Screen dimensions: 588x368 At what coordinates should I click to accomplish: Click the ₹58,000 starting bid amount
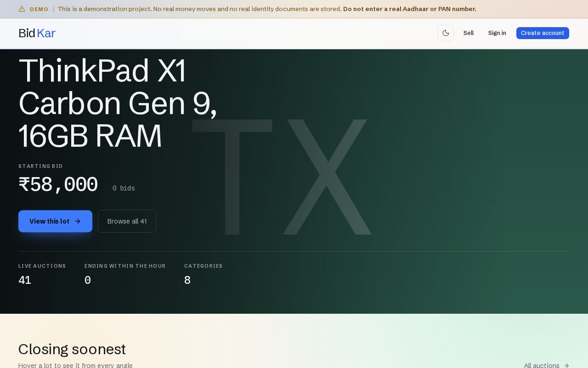tap(58, 185)
